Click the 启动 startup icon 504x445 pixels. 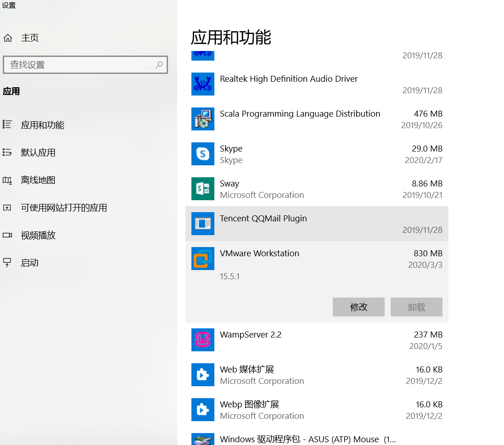pyautogui.click(x=7, y=263)
